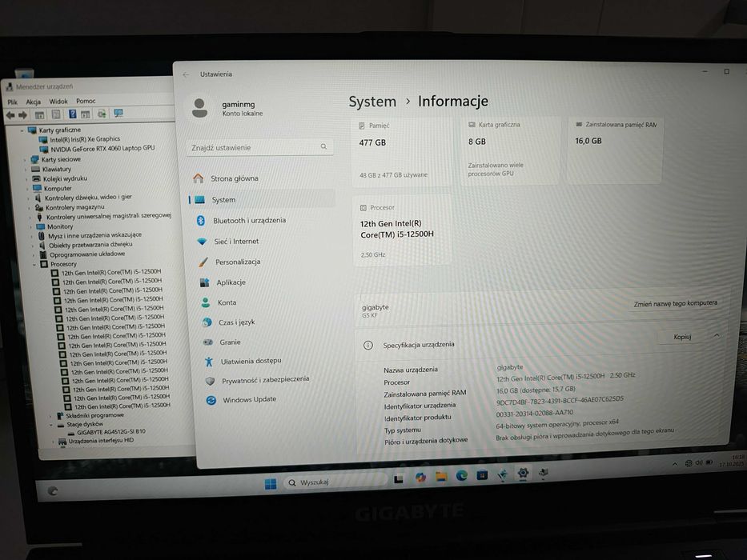This screenshot has width=747, height=560.
Task: Collapse the Procesory tree node
Action: tap(34, 264)
